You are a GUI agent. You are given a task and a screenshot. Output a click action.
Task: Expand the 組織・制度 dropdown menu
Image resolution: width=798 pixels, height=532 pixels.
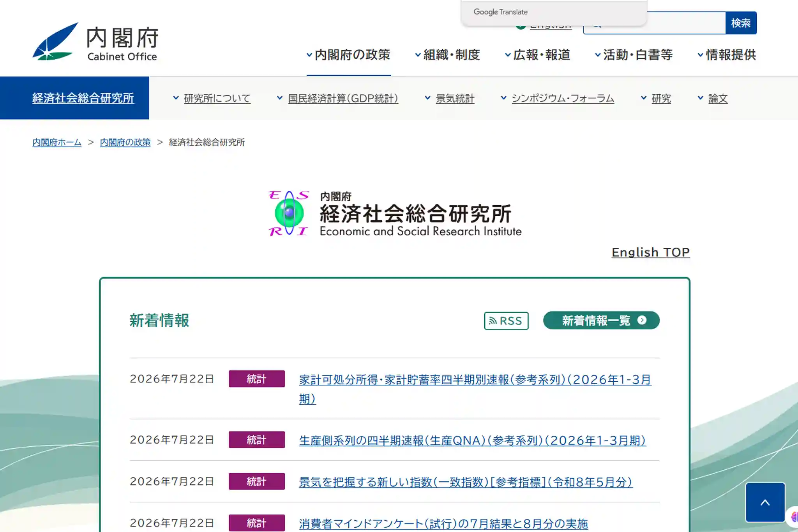click(x=447, y=55)
